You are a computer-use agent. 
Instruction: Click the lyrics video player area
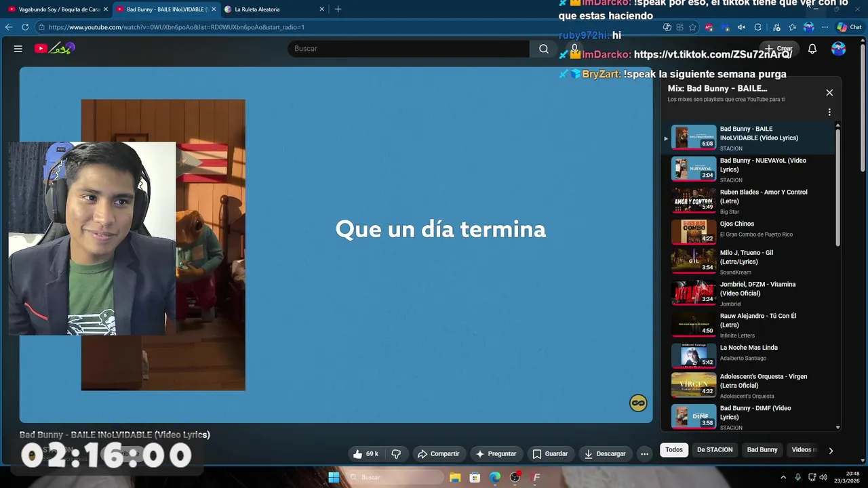(x=336, y=245)
